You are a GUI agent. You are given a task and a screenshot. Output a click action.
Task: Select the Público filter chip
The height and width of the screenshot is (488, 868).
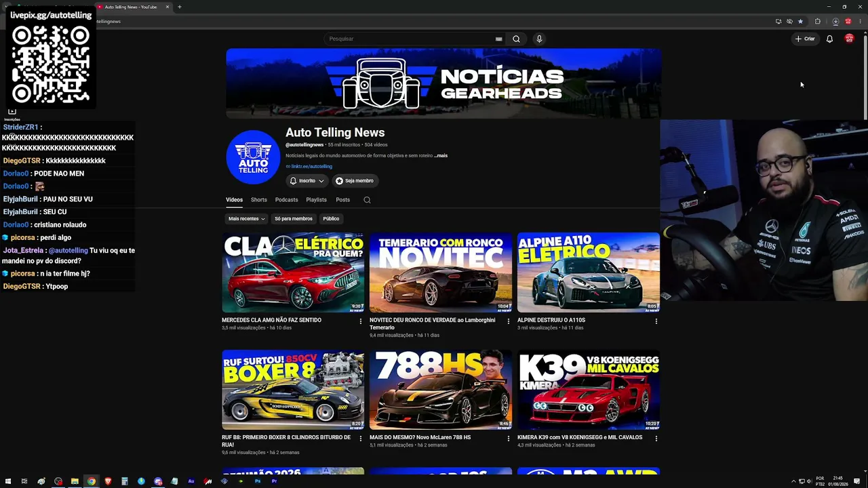point(331,219)
